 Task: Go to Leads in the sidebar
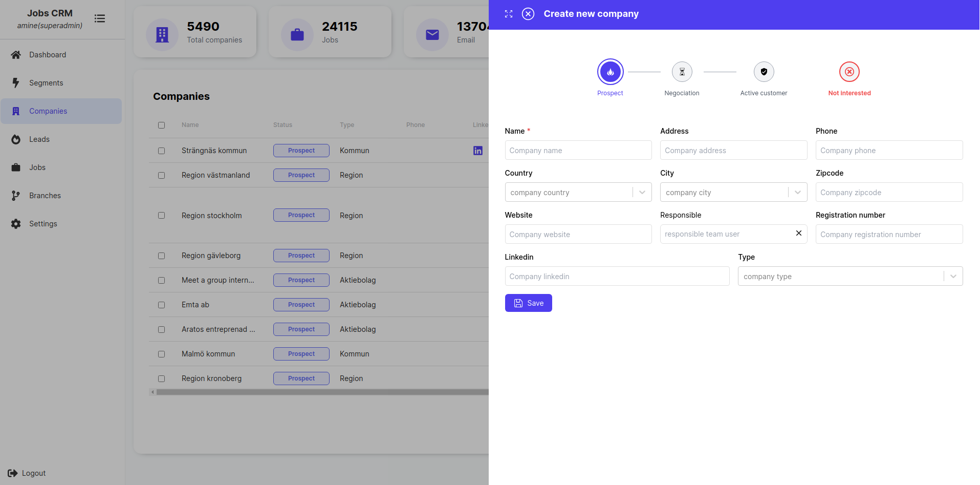click(x=39, y=139)
